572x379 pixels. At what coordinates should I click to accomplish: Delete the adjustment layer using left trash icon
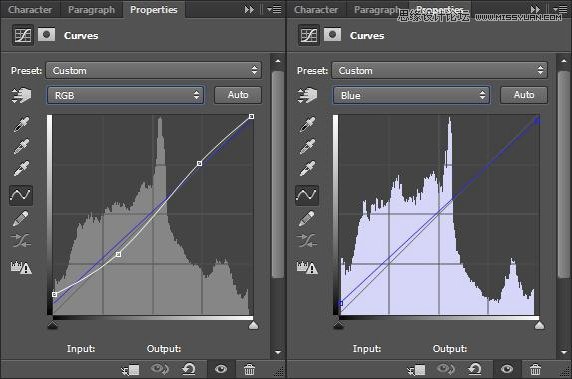click(x=250, y=370)
